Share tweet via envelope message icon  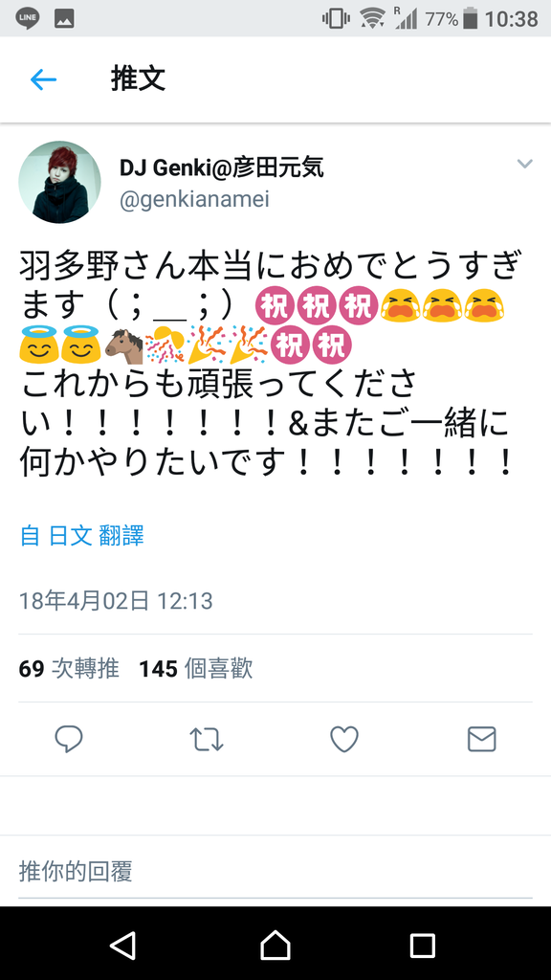point(482,740)
